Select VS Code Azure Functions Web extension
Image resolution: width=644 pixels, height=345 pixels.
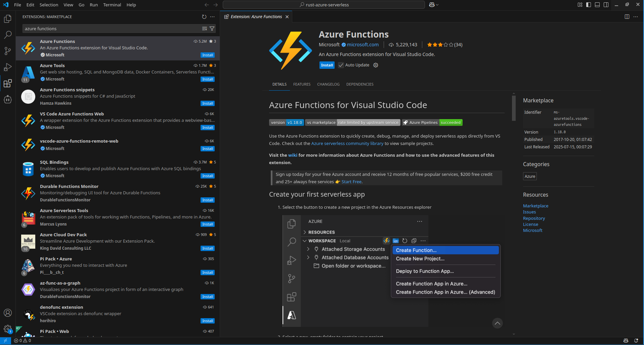tap(118, 121)
